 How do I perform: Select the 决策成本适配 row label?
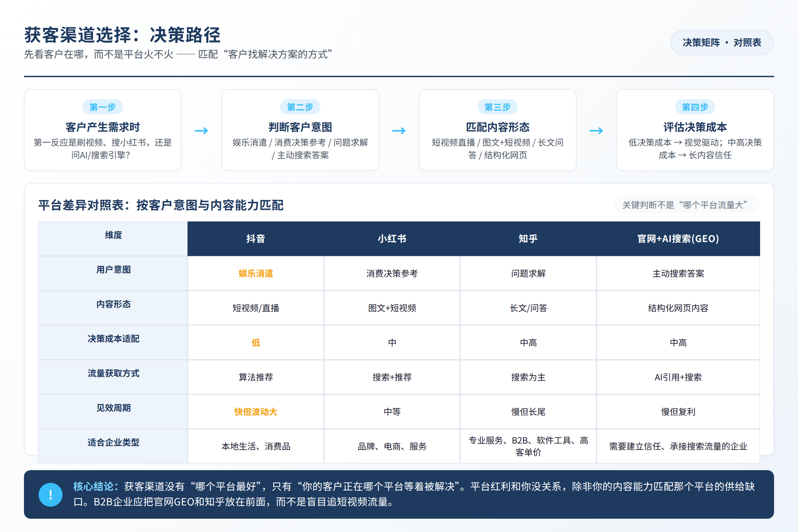[113, 339]
